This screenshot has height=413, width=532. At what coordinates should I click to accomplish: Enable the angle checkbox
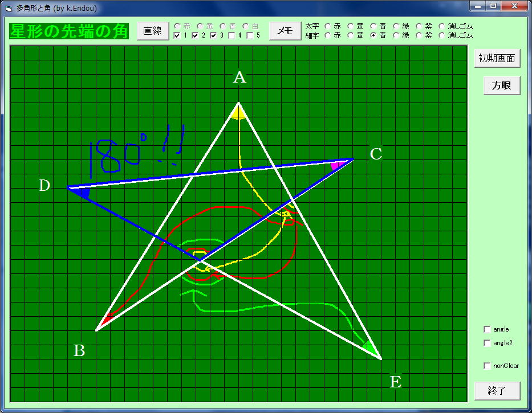(487, 329)
